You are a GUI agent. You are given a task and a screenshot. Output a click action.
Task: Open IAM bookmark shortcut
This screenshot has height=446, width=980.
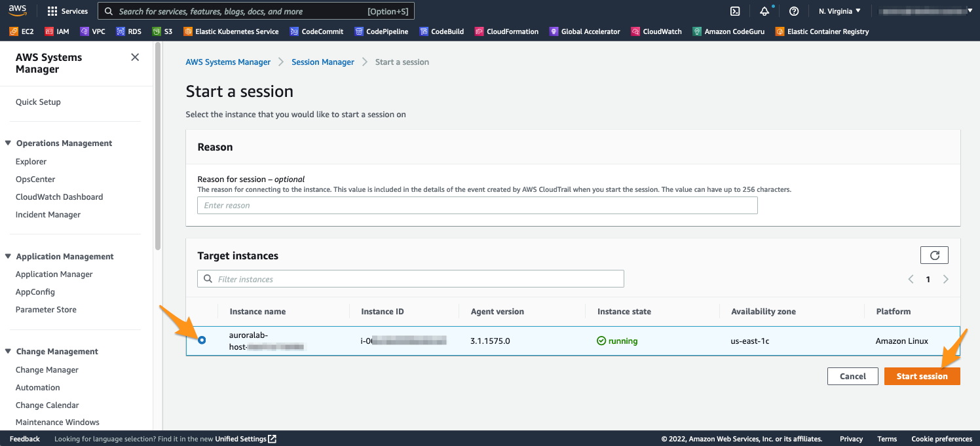pyautogui.click(x=58, y=31)
